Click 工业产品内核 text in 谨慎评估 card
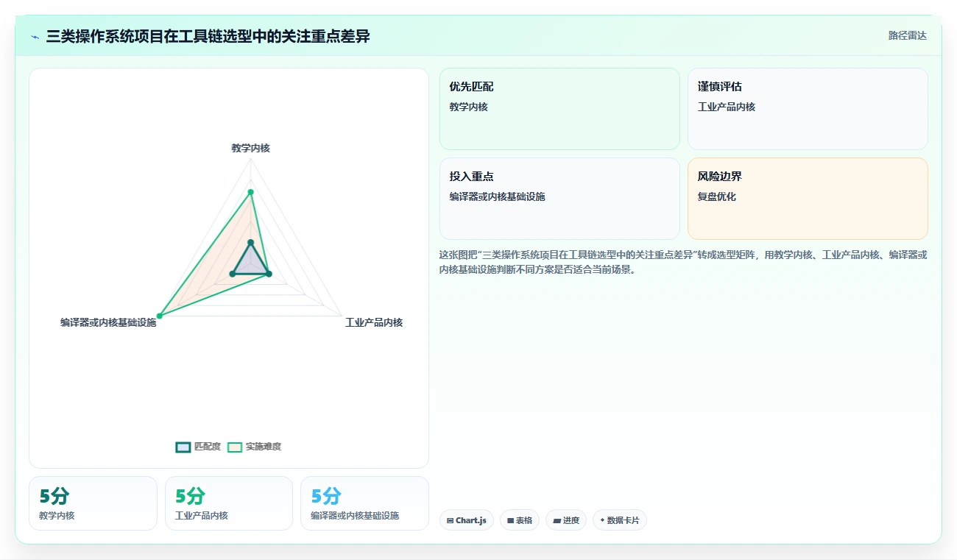This screenshot has width=957, height=560. click(727, 107)
